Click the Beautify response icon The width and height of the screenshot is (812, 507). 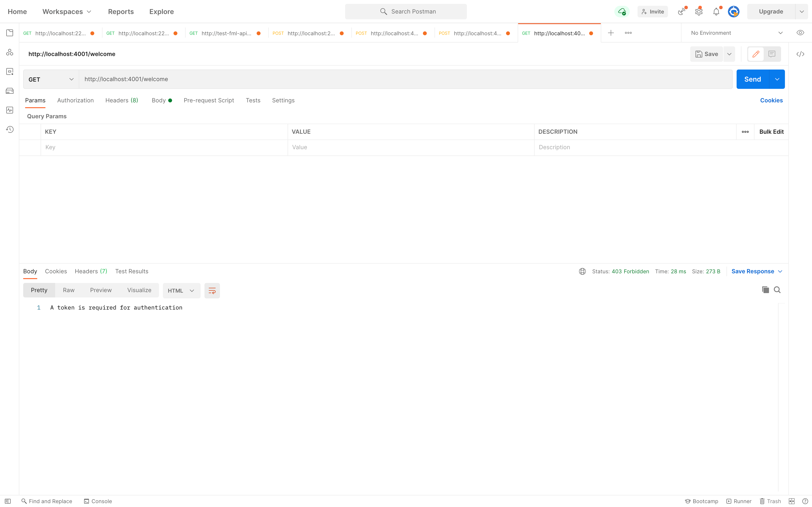coord(212,290)
